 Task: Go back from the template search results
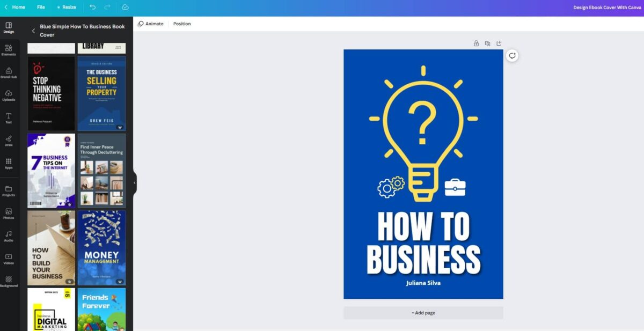pos(34,31)
